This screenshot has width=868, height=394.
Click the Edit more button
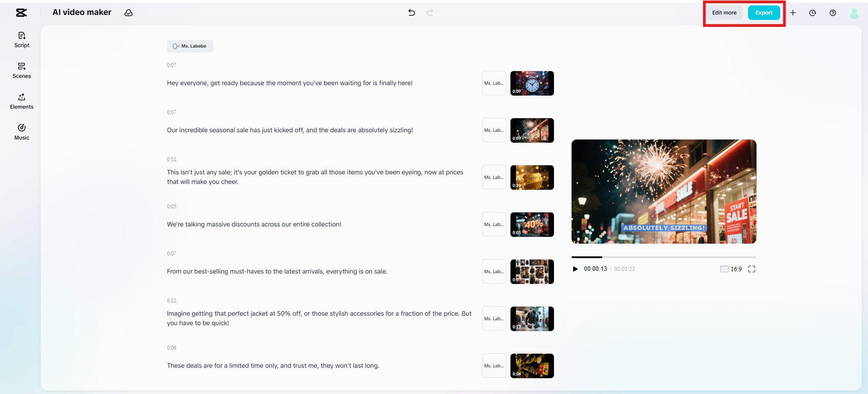[x=724, y=13]
